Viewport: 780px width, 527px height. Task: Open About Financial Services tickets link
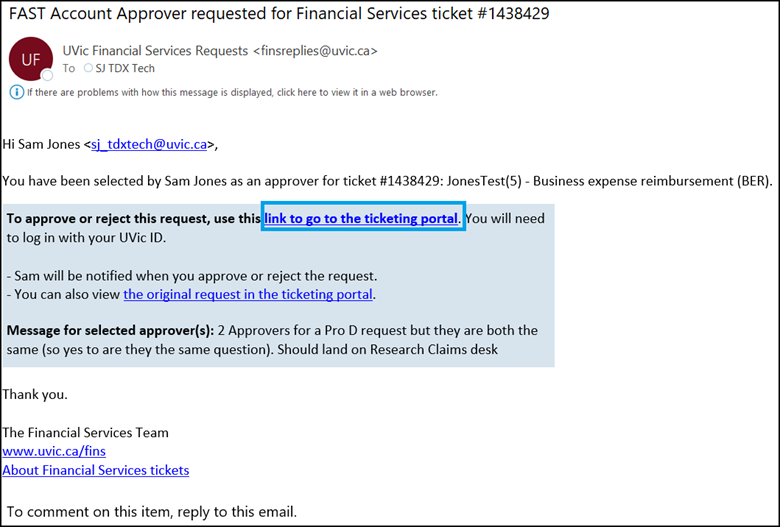coord(96,470)
